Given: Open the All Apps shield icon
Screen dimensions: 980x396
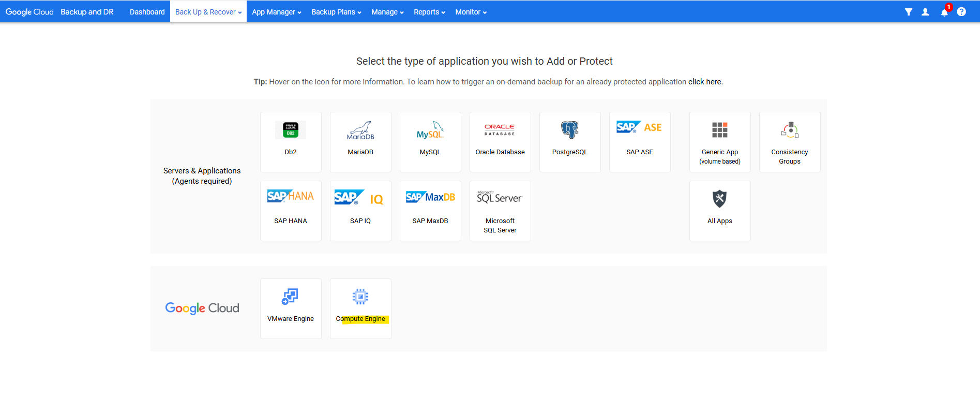Looking at the screenshot, I should point(719,199).
